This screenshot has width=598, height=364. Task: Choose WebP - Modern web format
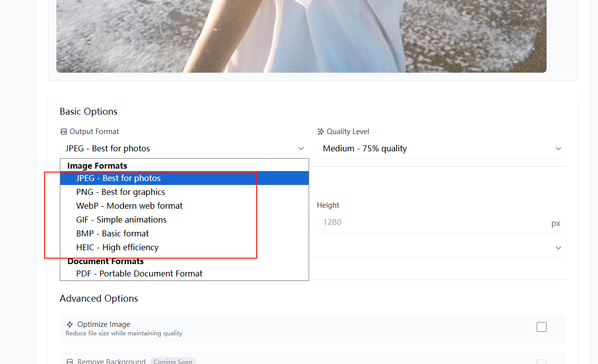coord(184,206)
